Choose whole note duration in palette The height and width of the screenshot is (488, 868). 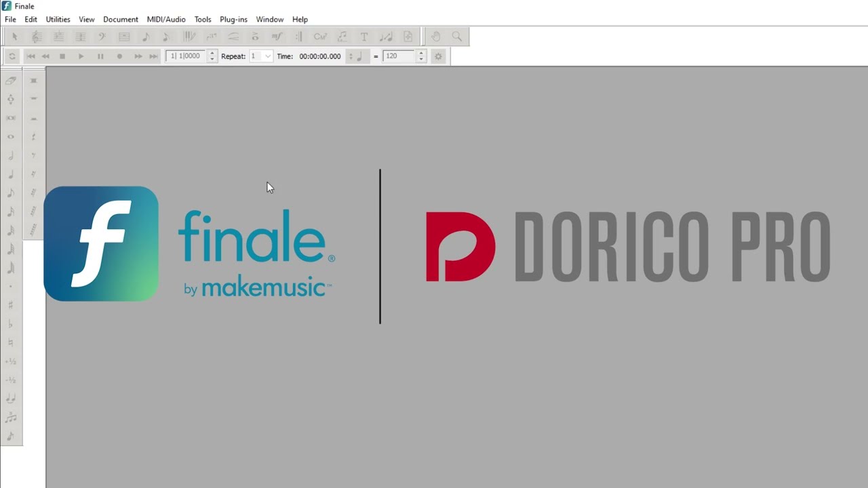coord(10,136)
